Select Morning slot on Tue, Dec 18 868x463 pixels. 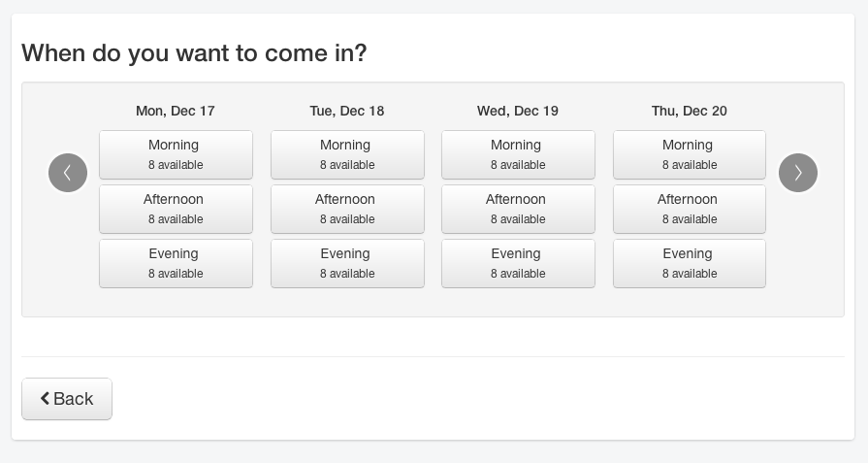pos(347,154)
